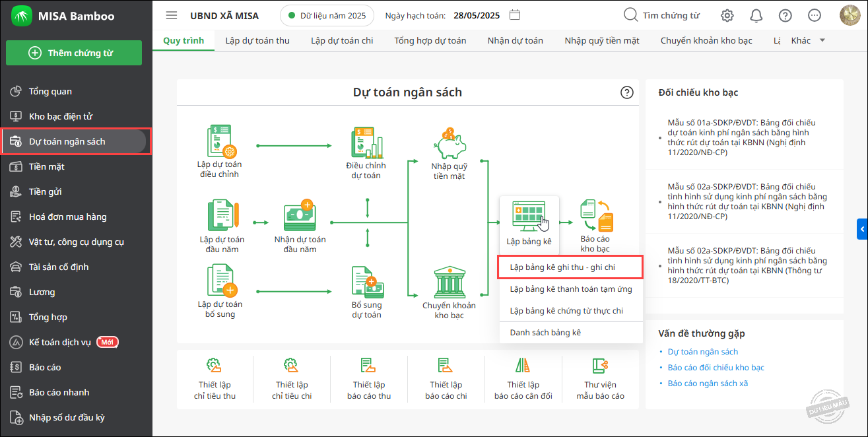The image size is (868, 437).
Task: Switch to the Lập dự toán chi tab
Action: [342, 40]
